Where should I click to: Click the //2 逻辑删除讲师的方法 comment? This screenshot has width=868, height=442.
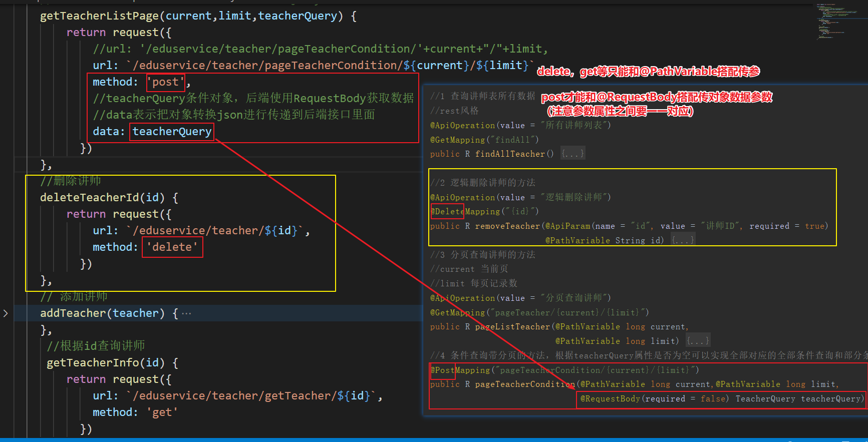(483, 183)
